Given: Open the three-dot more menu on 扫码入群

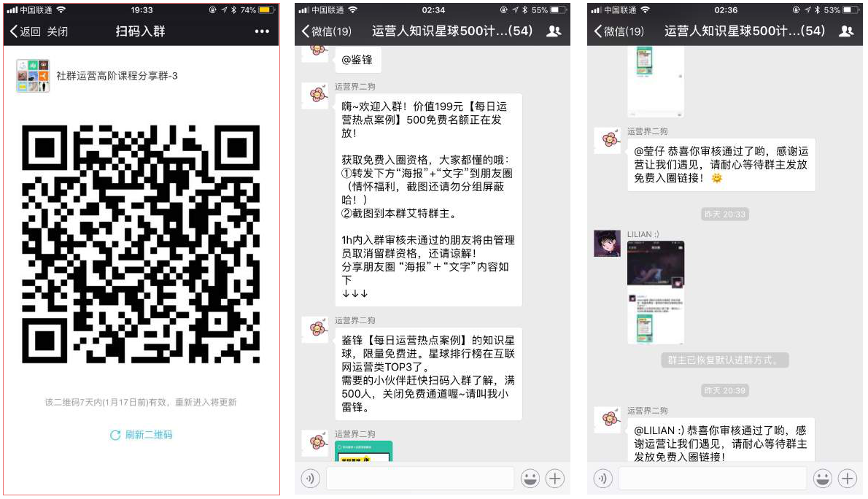Looking at the screenshot, I should click(262, 32).
